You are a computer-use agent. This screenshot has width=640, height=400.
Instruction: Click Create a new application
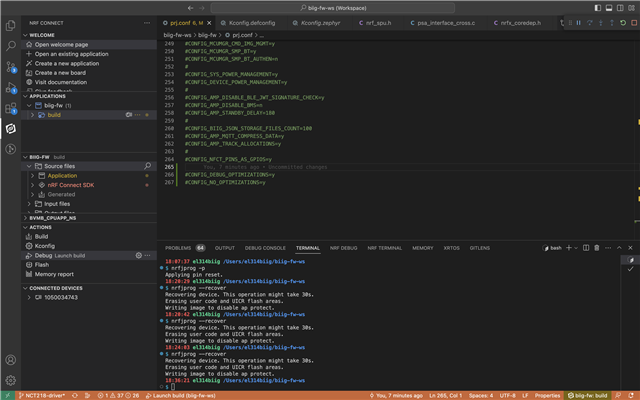67,63
